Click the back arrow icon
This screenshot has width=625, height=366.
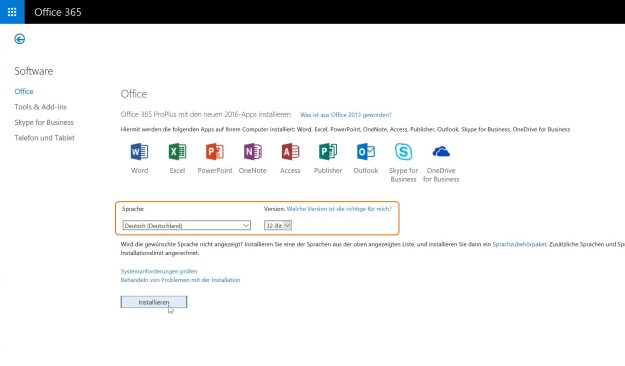(20, 39)
